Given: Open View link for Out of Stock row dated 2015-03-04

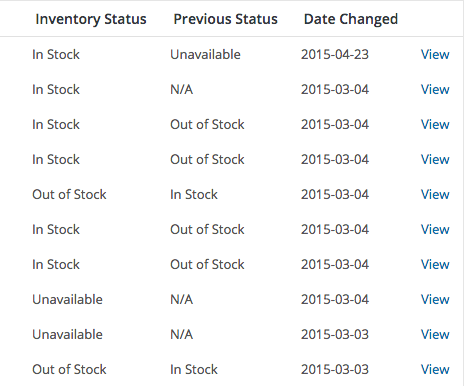Looking at the screenshot, I should (x=435, y=194).
